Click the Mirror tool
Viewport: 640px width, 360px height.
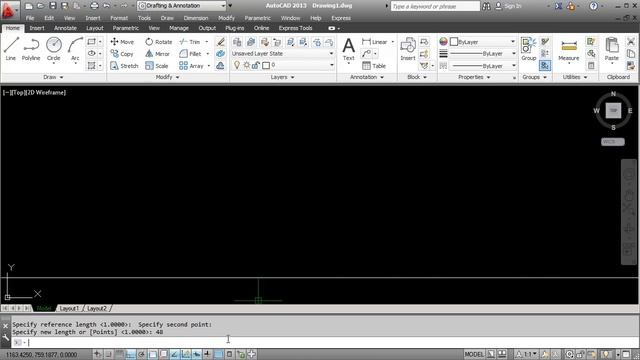(x=158, y=54)
